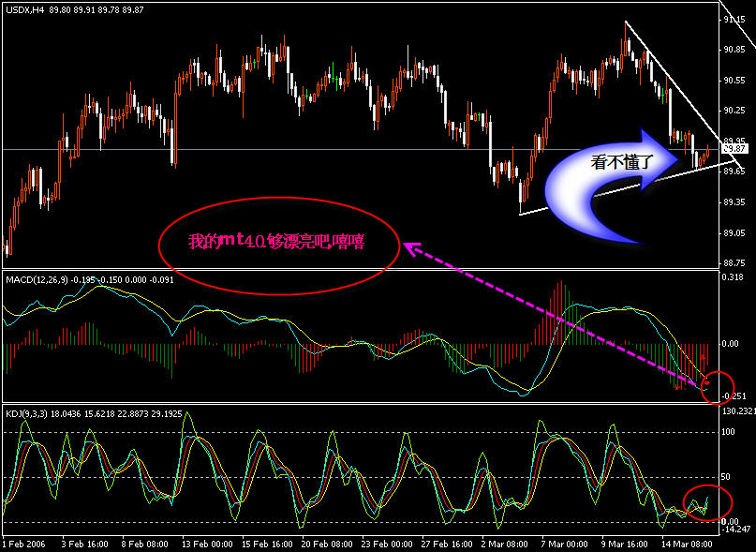This screenshot has width=756, height=552.
Task: Click the 90.25 price axis label
Action: point(734,111)
